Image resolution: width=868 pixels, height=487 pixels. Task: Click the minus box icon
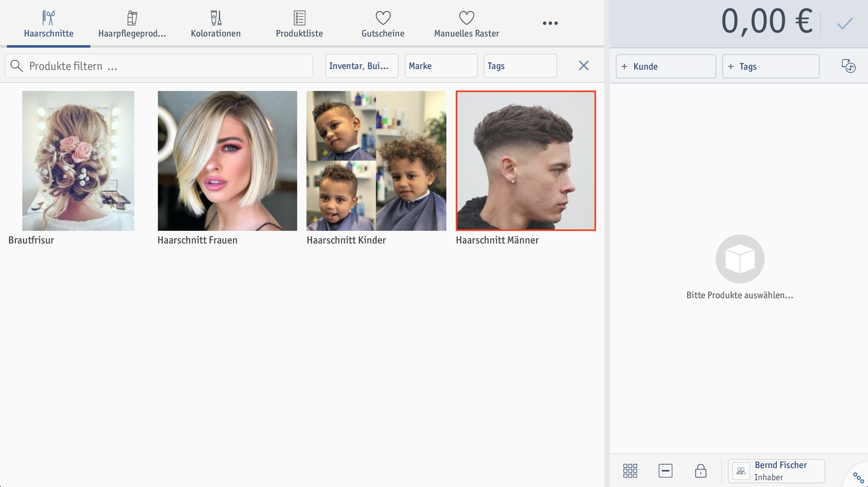(666, 471)
